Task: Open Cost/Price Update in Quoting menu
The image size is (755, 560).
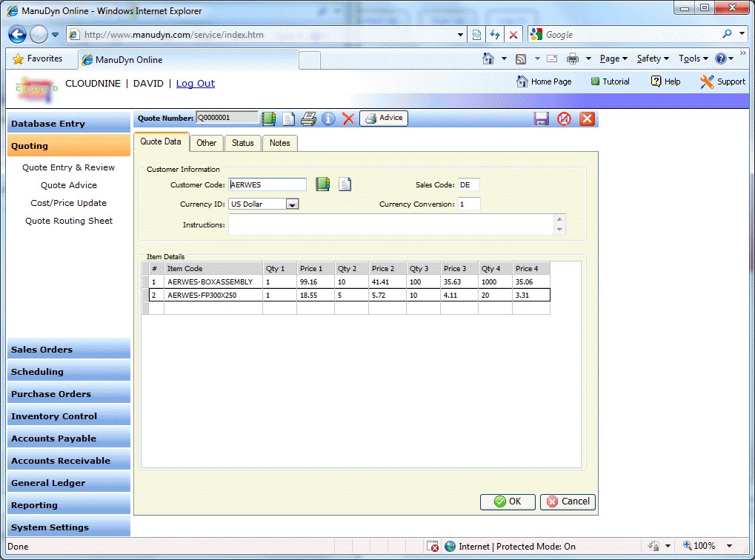Action: (x=68, y=203)
